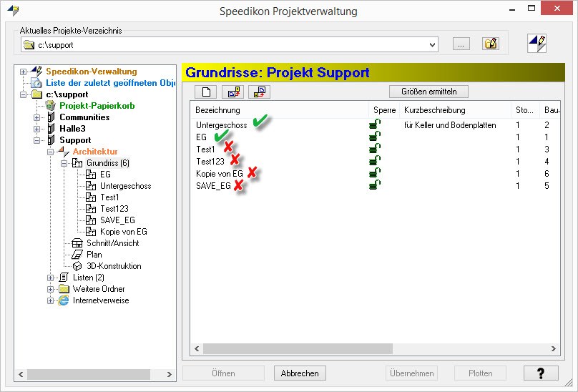Collapse the c:\support tree node
This screenshot has width=578, height=392.
23,94
